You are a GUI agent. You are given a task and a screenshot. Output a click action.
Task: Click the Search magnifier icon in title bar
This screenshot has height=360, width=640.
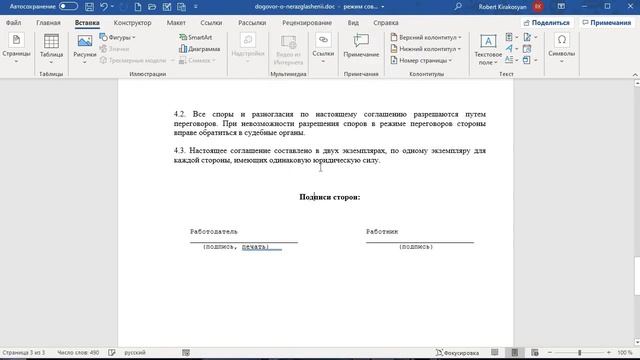tap(458, 7)
